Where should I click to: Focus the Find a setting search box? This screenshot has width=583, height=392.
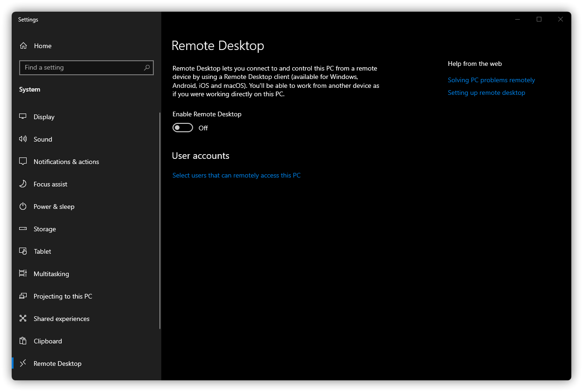pyautogui.click(x=86, y=68)
